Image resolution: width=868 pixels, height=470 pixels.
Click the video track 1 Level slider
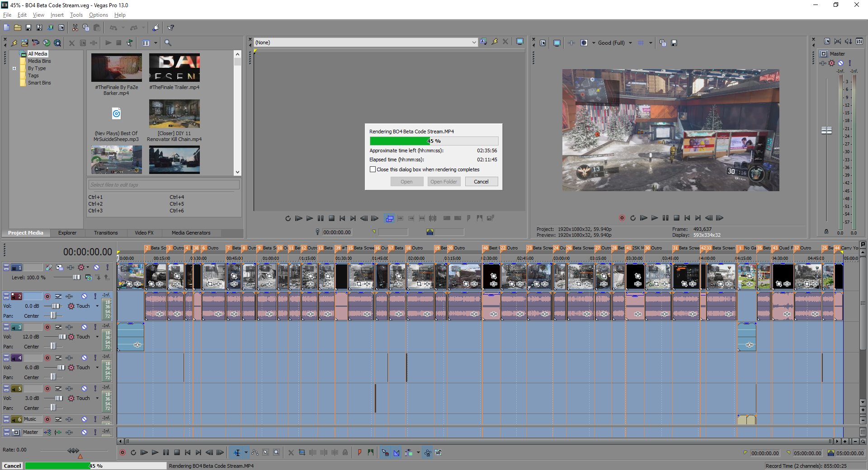click(x=76, y=277)
